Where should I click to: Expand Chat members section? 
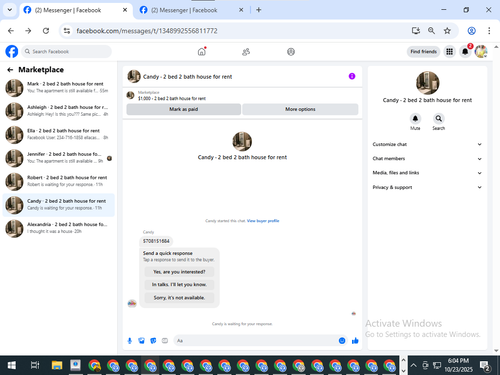(427, 159)
